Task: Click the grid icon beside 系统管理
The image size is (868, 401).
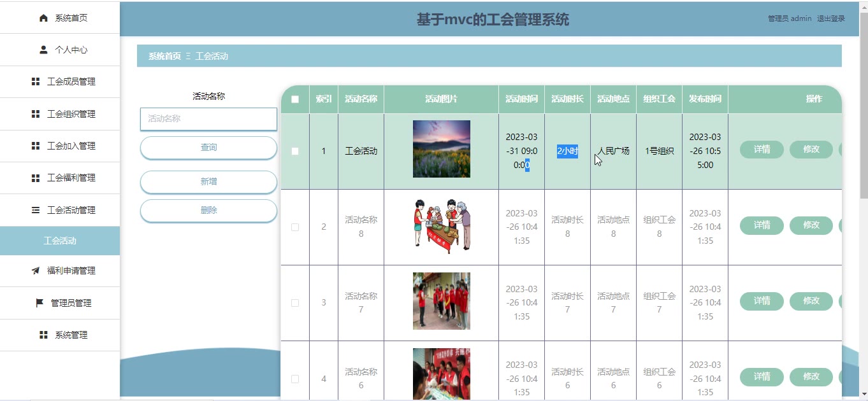Action: tap(43, 335)
